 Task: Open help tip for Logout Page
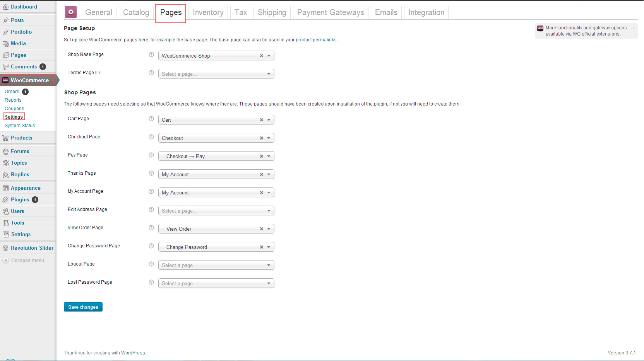[x=151, y=264]
